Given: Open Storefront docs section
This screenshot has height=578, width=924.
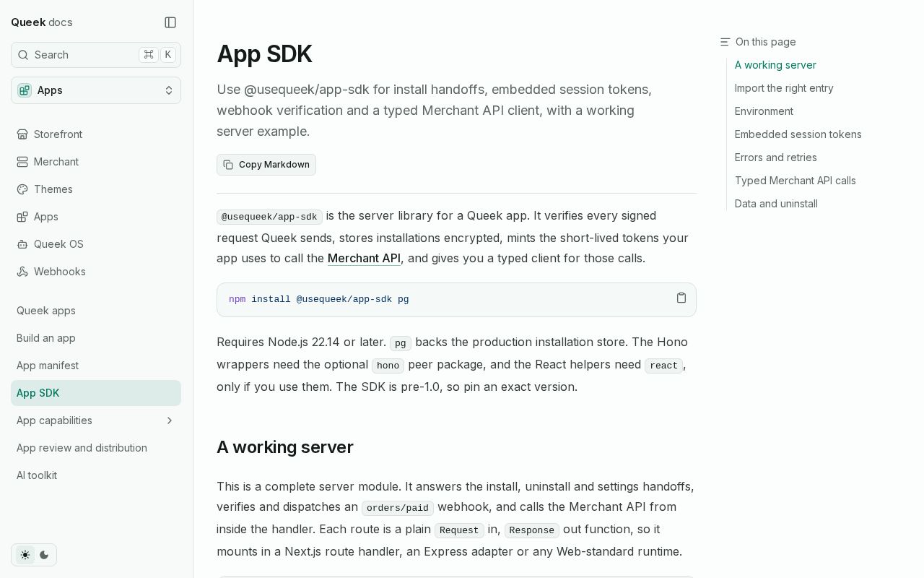Looking at the screenshot, I should (x=96, y=134).
